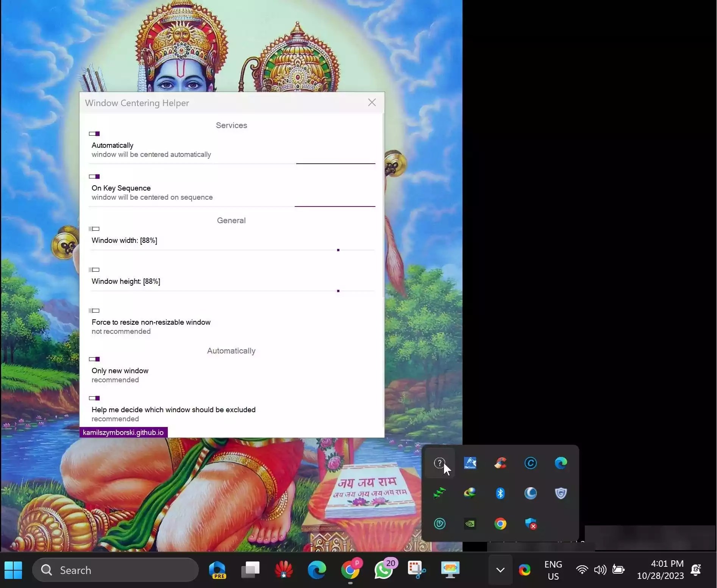717x588 pixels.
Task: Visit the kamilszymborski.github.io link
Action: click(x=123, y=432)
